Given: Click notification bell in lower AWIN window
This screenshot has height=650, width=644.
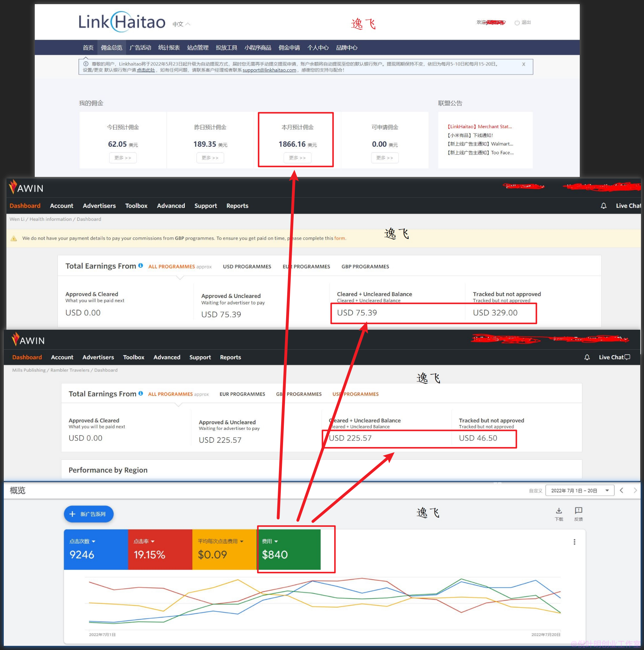Looking at the screenshot, I should coord(587,357).
